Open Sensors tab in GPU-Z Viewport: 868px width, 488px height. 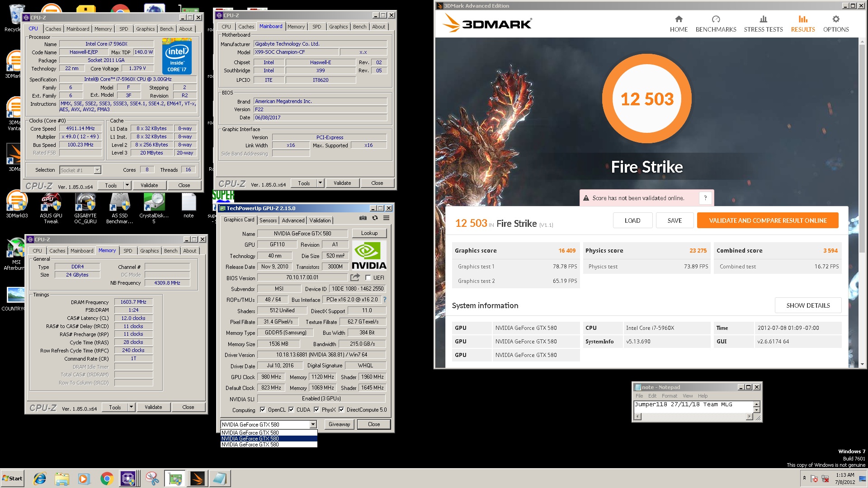pos(268,221)
